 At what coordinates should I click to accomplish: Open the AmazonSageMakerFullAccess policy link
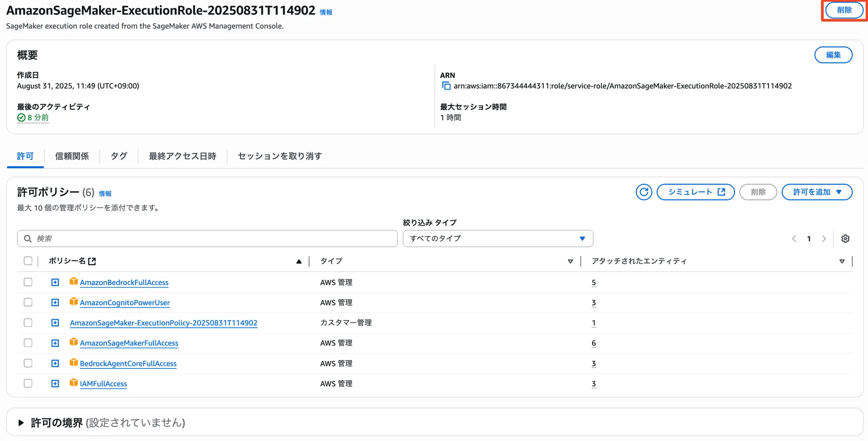pos(129,343)
